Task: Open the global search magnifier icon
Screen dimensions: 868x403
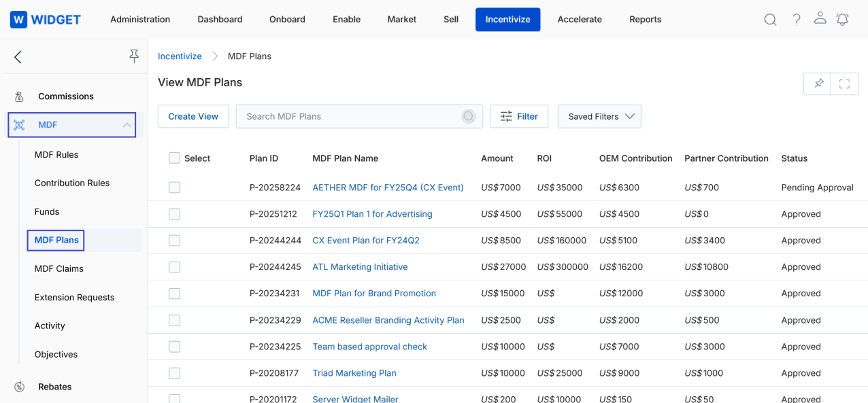Action: click(x=770, y=20)
